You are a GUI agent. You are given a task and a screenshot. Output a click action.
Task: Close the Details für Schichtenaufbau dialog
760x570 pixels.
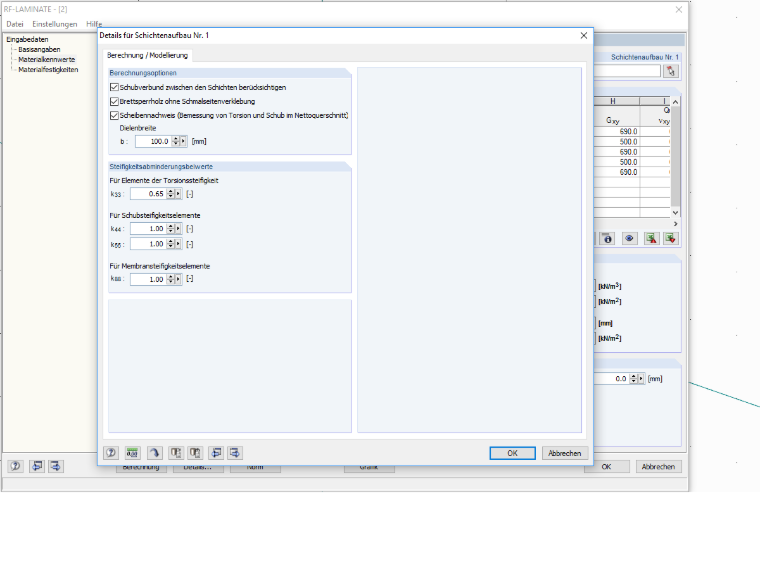tap(584, 35)
